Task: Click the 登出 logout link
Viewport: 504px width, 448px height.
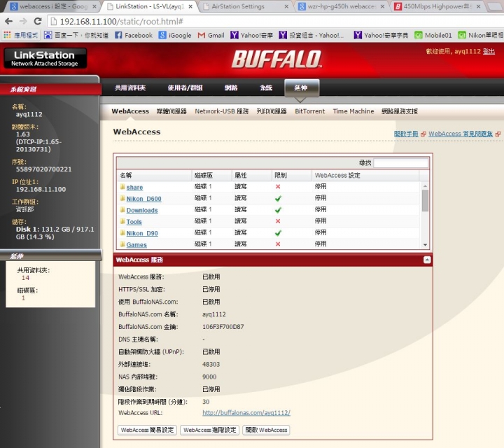Action: (489, 51)
